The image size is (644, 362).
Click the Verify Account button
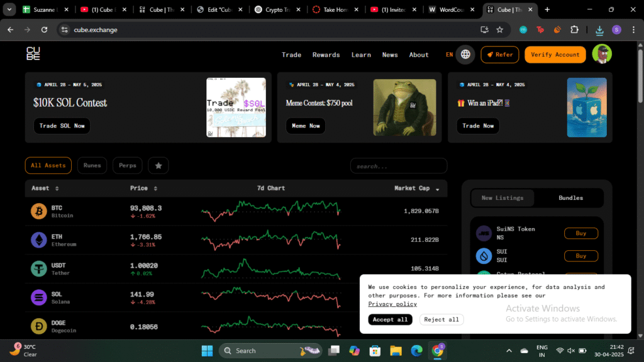pyautogui.click(x=555, y=55)
